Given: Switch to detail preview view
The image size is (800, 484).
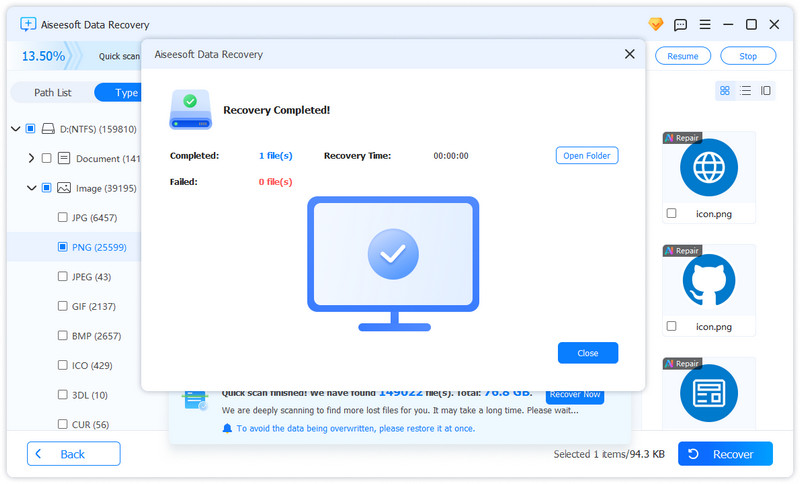Looking at the screenshot, I should [766, 91].
